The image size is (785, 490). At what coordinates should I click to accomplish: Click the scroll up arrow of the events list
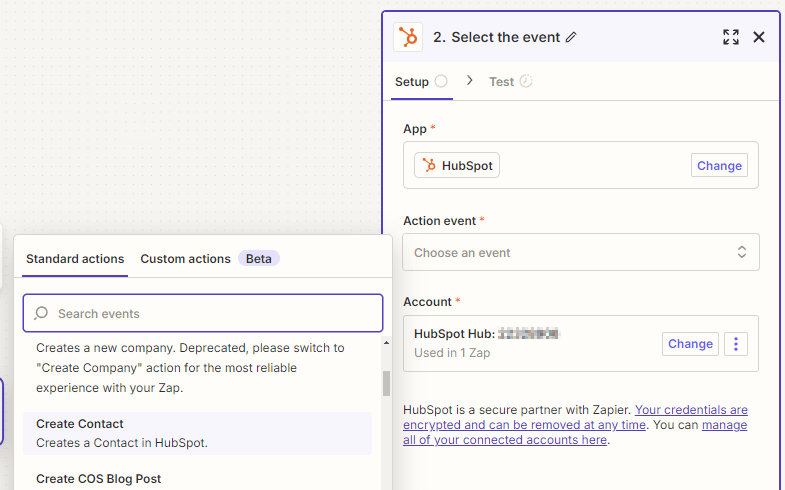tap(386, 343)
